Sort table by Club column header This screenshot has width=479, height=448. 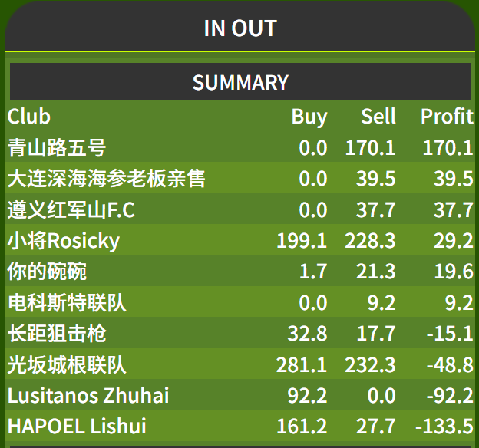29,117
